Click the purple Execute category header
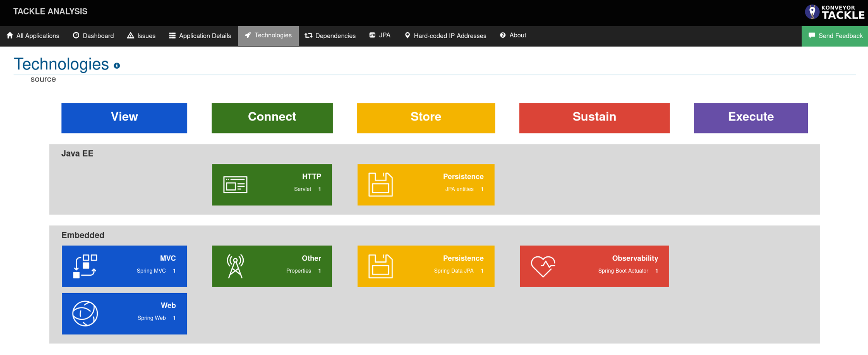868x355 pixels. [x=751, y=118]
